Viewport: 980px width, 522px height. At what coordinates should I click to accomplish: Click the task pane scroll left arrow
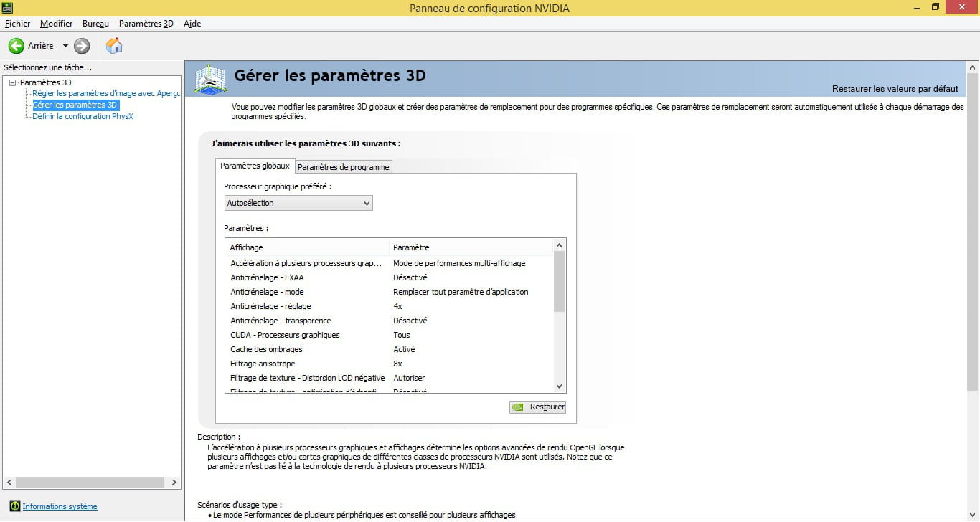(x=9, y=483)
